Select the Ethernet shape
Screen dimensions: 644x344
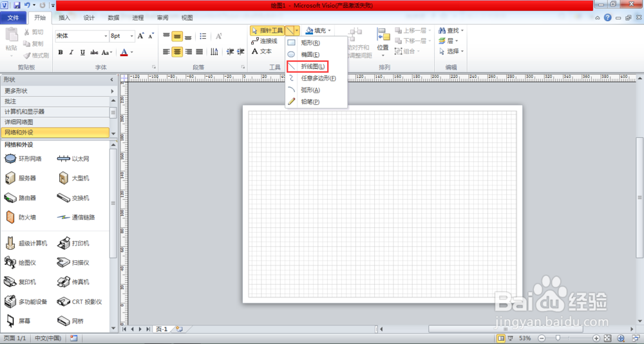73,158
